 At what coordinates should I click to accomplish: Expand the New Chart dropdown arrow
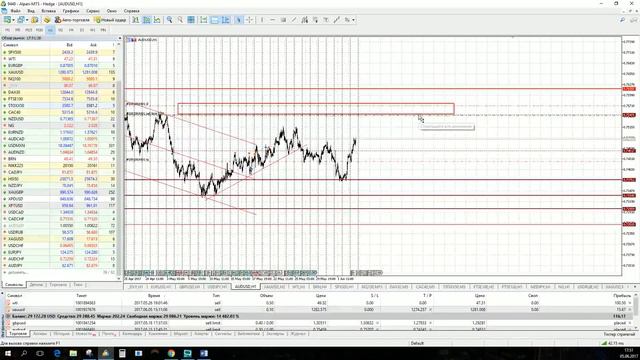13,20
